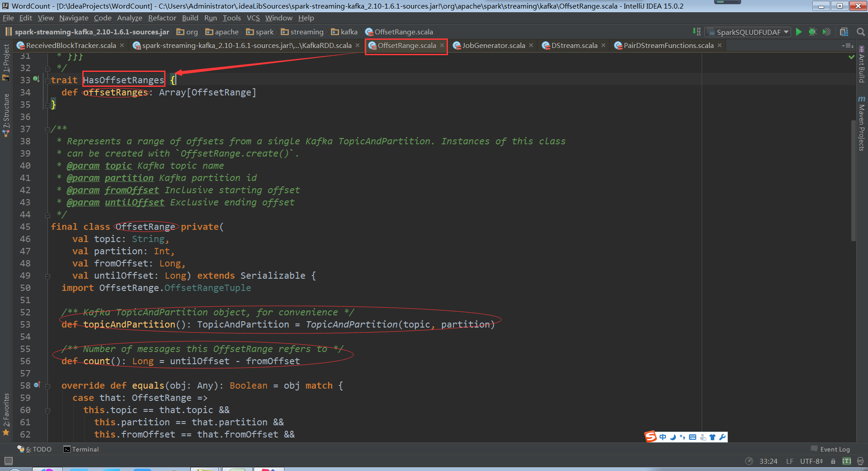
Task: Start debugging with the green bug icon
Action: [812, 32]
